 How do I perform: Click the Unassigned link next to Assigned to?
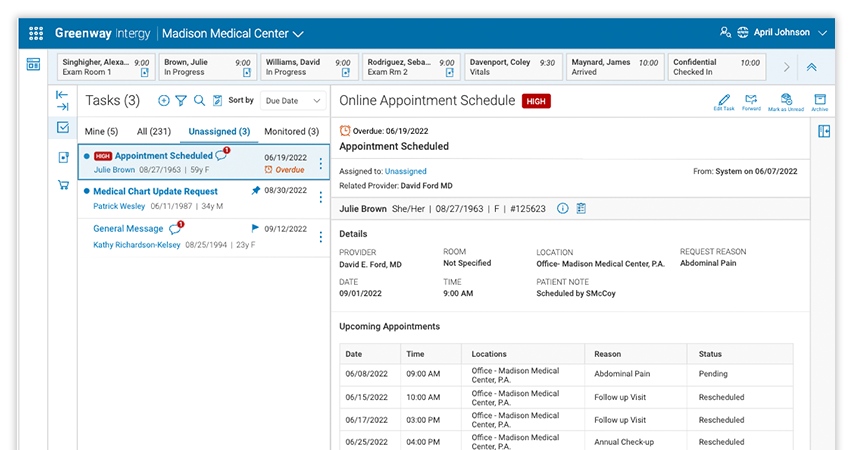pyautogui.click(x=405, y=172)
